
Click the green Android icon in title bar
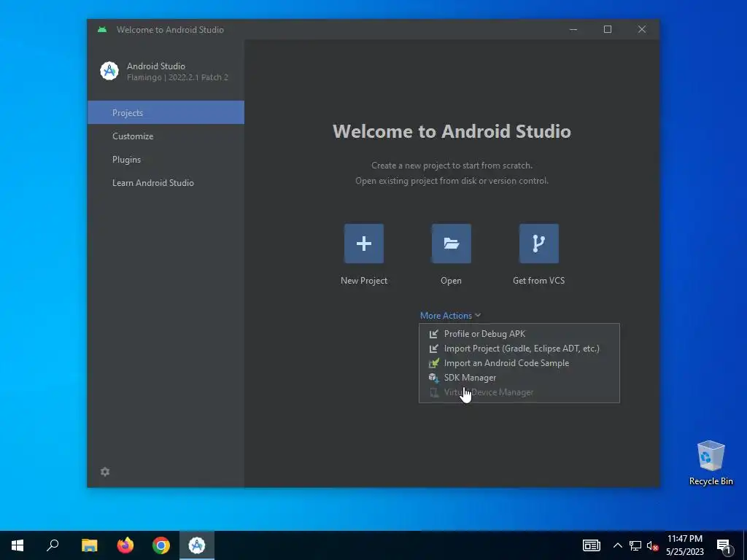pos(102,29)
